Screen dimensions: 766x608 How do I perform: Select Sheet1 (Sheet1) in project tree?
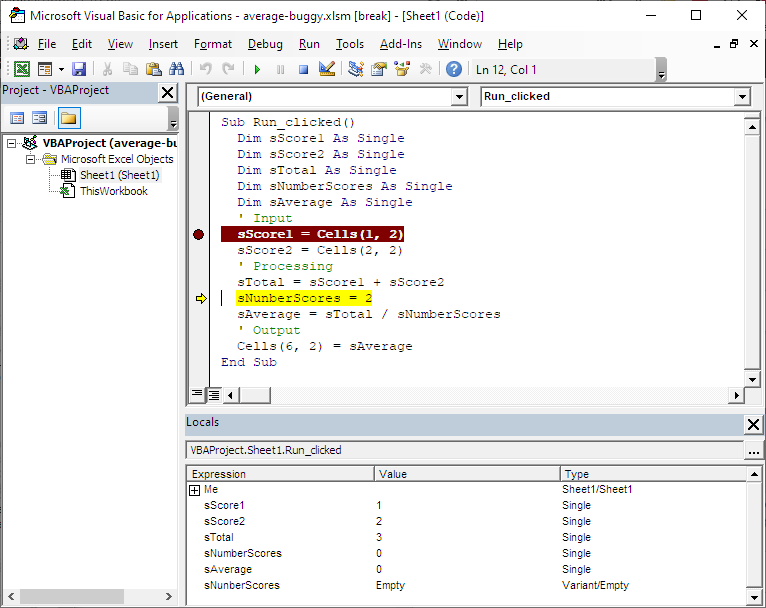(120, 175)
